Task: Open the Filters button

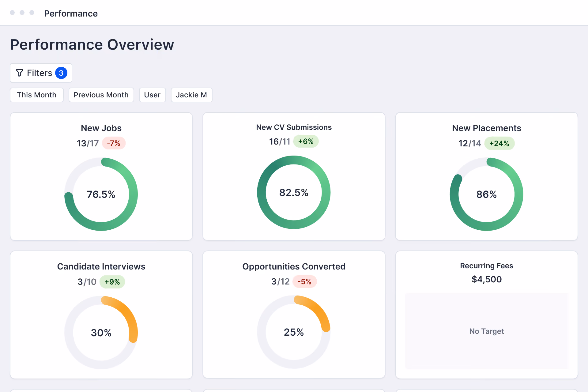Action: pos(41,73)
